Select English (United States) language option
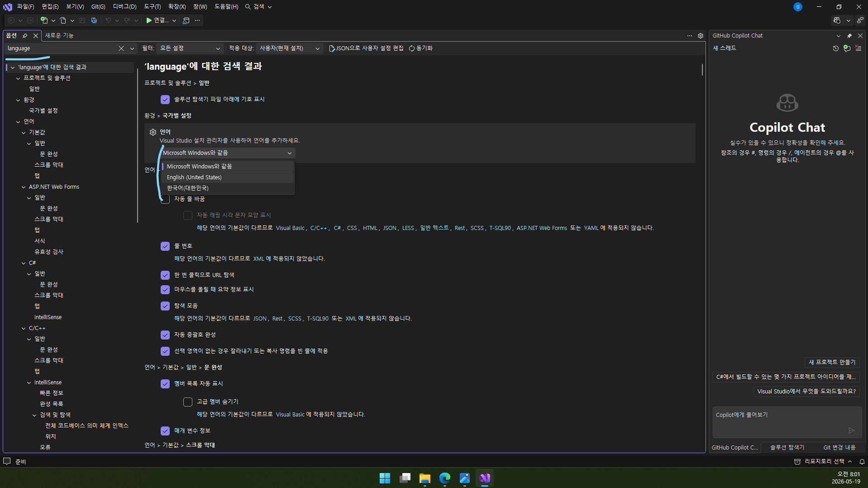Screen dimensions: 868x488 [228, 177]
